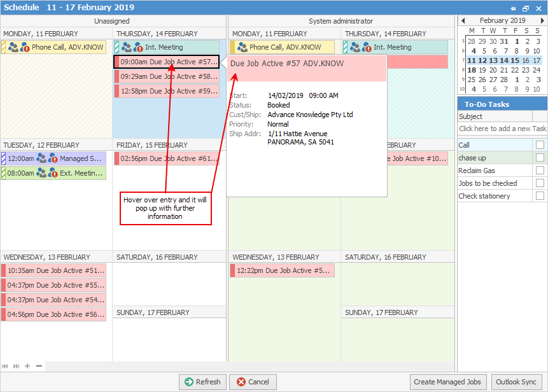The height and width of the screenshot is (392, 548).
Task: Tick the Check stationery task checkbox
Action: tap(538, 195)
